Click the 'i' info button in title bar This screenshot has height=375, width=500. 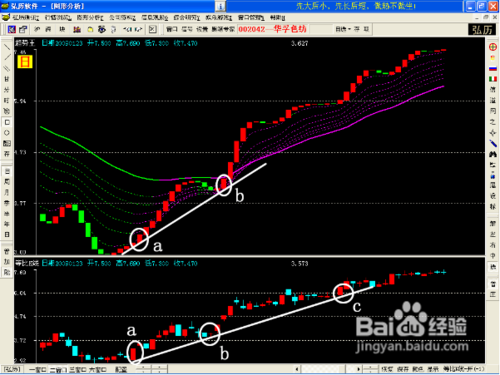click(220, 6)
